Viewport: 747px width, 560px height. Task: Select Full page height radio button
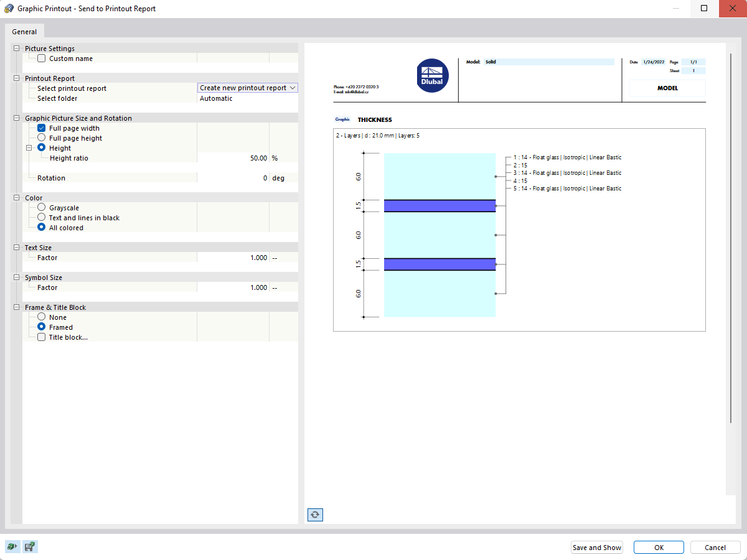pyautogui.click(x=41, y=138)
